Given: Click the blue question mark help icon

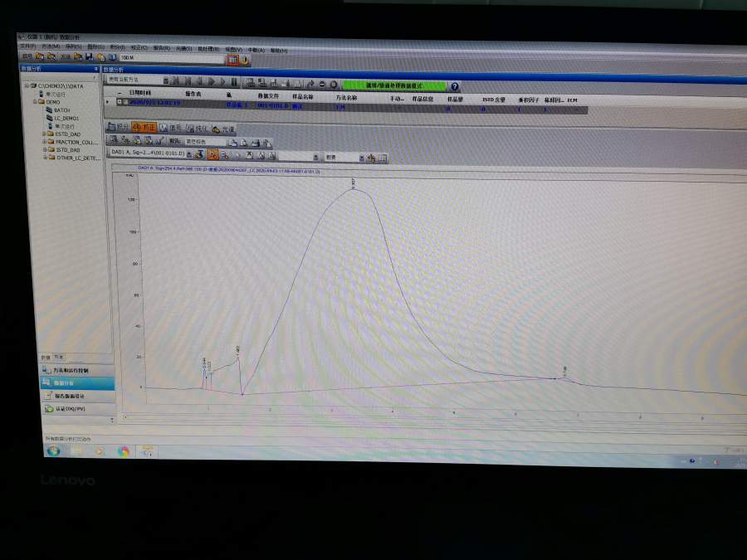Looking at the screenshot, I should [x=455, y=86].
